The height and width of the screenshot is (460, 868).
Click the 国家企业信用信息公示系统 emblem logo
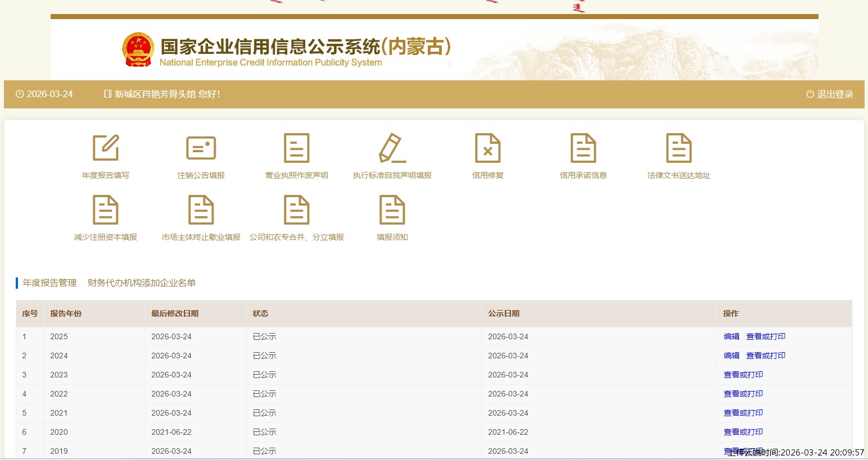138,51
